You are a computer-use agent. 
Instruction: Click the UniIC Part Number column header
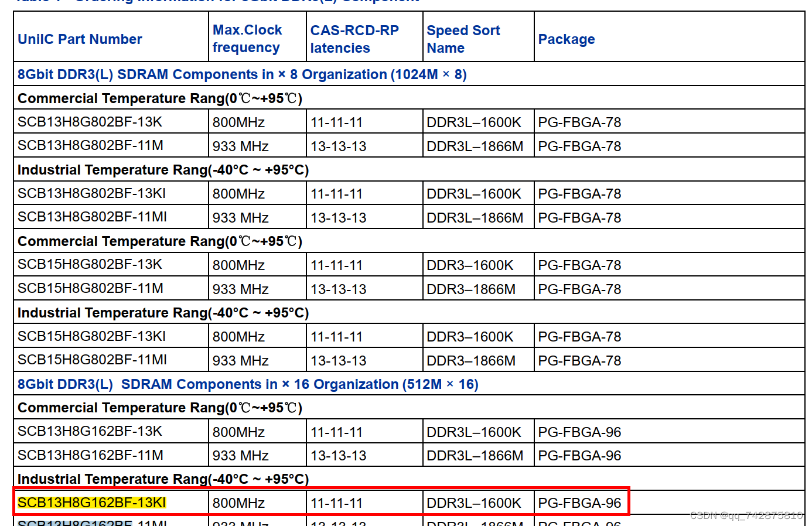80,39
